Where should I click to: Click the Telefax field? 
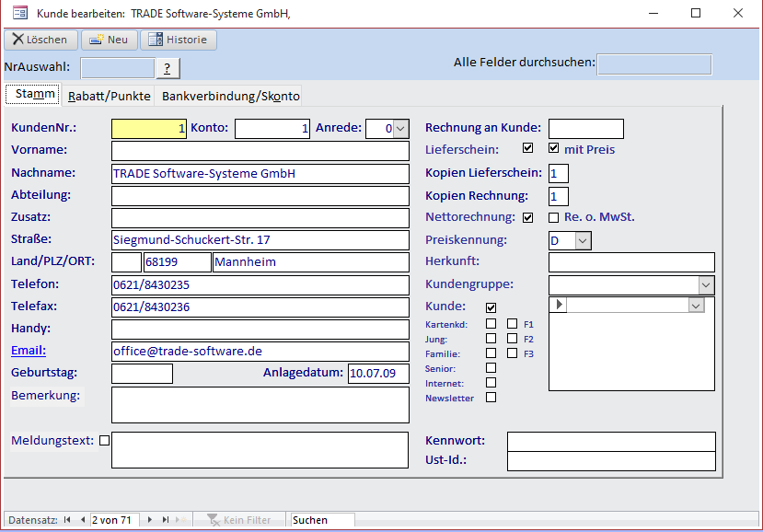coord(260,307)
